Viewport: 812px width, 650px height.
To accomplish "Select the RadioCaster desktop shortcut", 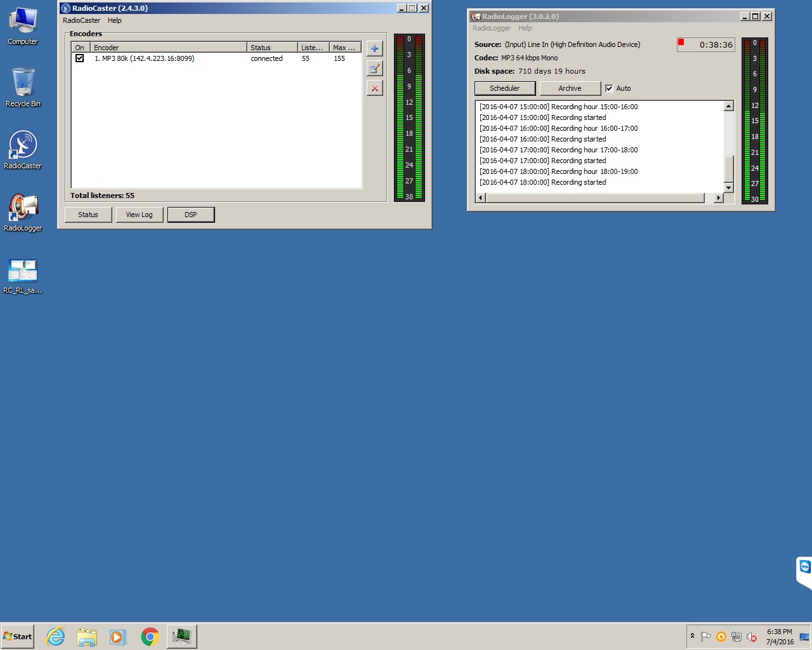I will pyautogui.click(x=23, y=150).
